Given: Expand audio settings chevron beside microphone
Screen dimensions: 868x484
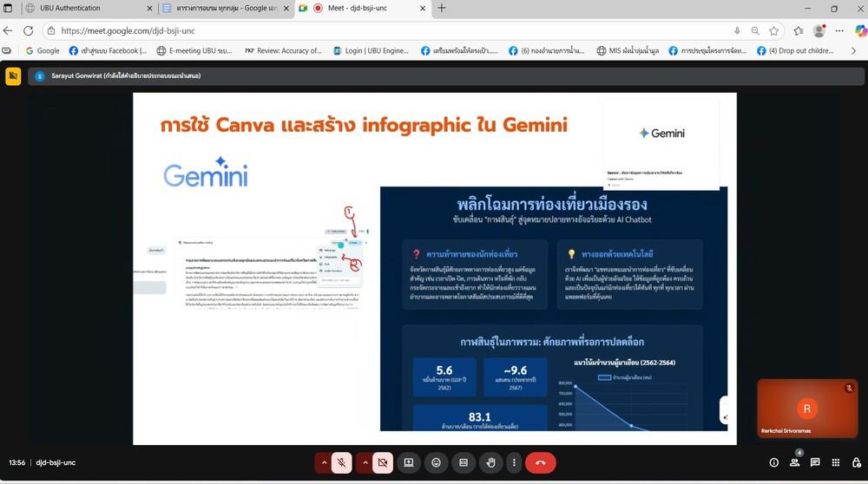Looking at the screenshot, I should [324, 462].
